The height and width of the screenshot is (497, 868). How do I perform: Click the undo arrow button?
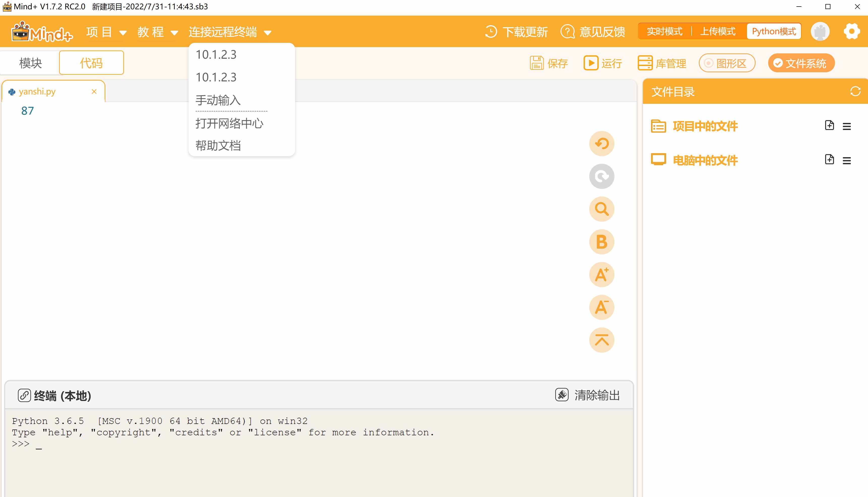tap(602, 143)
